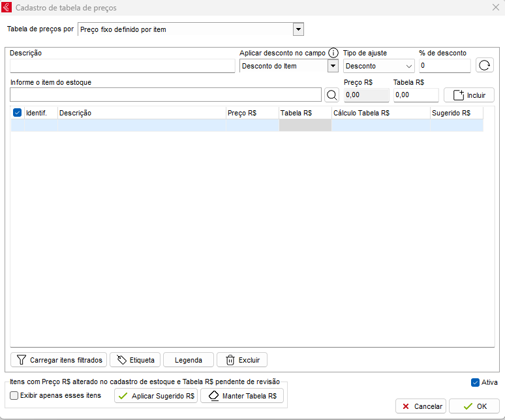The image size is (505, 420).
Task: Click the magnifier search icon for stock item
Action: 331,95
